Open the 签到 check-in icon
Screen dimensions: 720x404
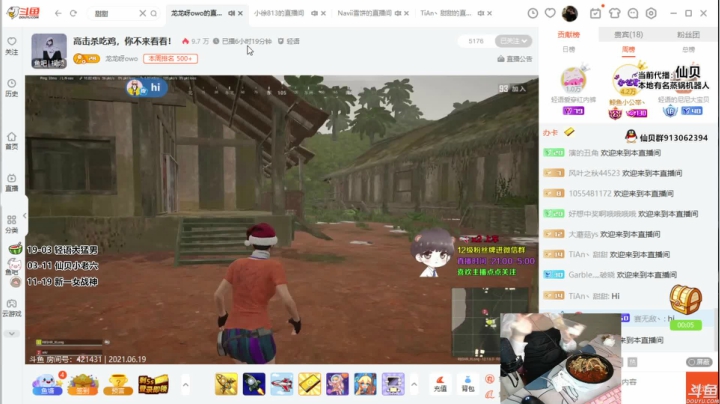(83, 384)
